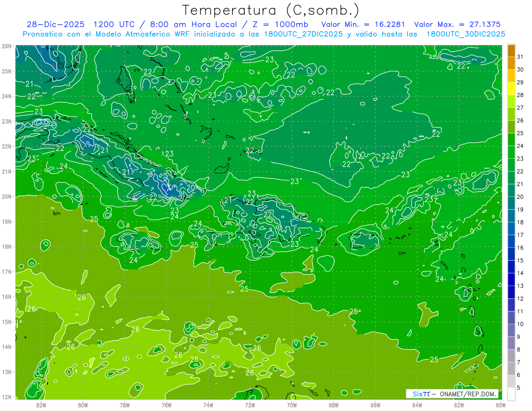Click the 15N latitude axis label
Viewport: 532px width, 411px height.
(x=6, y=321)
